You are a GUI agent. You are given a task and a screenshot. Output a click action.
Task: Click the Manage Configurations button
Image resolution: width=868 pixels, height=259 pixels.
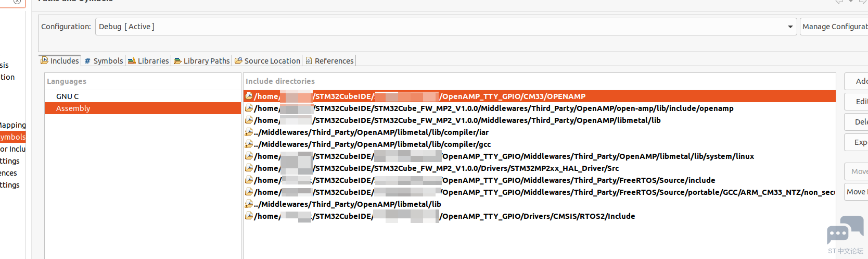pyautogui.click(x=834, y=27)
